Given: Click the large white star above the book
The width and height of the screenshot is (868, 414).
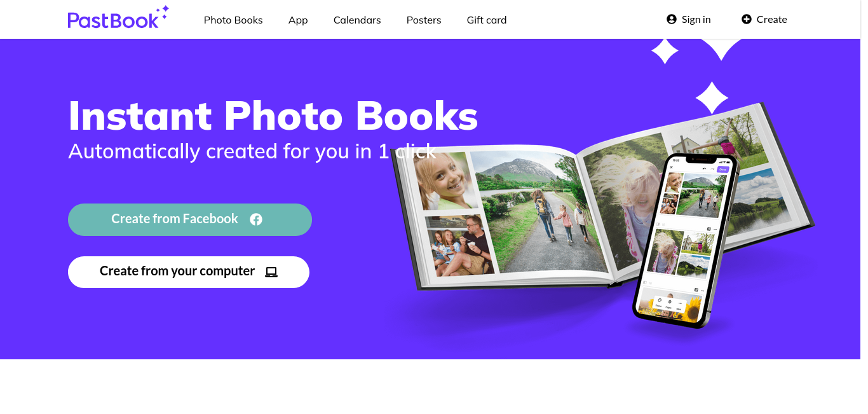Looking at the screenshot, I should 712,98.
